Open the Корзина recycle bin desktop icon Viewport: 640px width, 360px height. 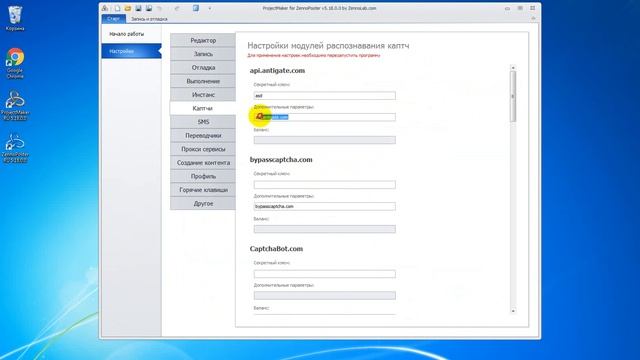tap(15, 18)
